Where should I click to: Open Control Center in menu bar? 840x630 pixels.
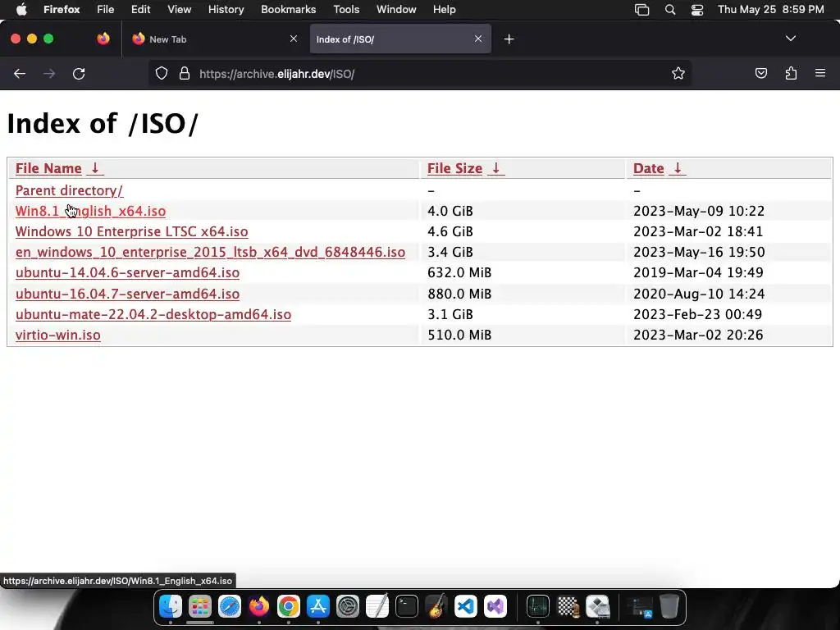697,10
